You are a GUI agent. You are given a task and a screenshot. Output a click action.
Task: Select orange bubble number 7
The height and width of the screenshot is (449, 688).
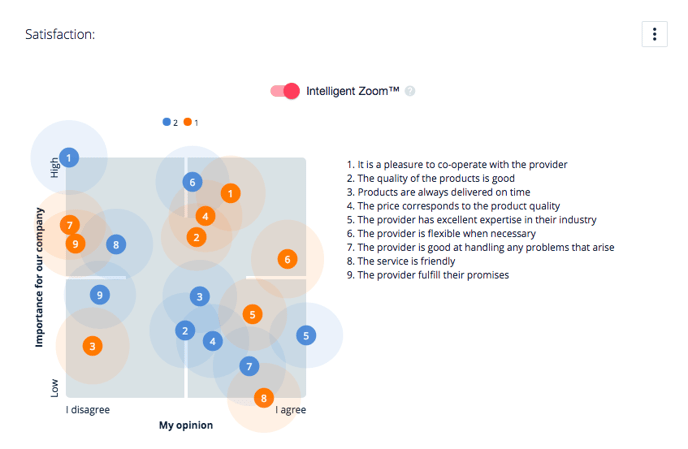[x=70, y=226]
